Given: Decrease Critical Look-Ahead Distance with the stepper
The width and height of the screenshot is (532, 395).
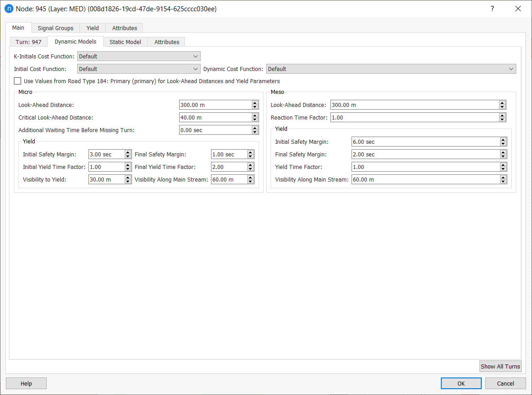Looking at the screenshot, I should tap(255, 119).
